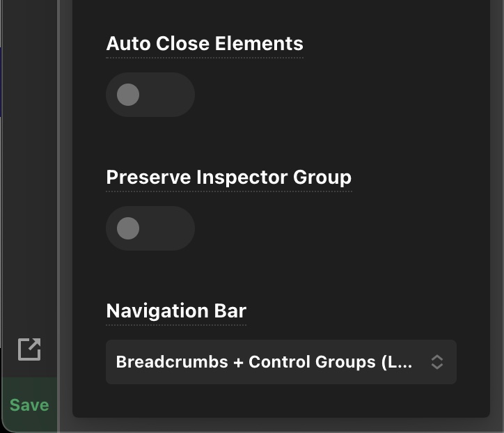Click the grey knob of Preserve Inspector Group
This screenshot has height=433, width=504.
pyautogui.click(x=128, y=228)
